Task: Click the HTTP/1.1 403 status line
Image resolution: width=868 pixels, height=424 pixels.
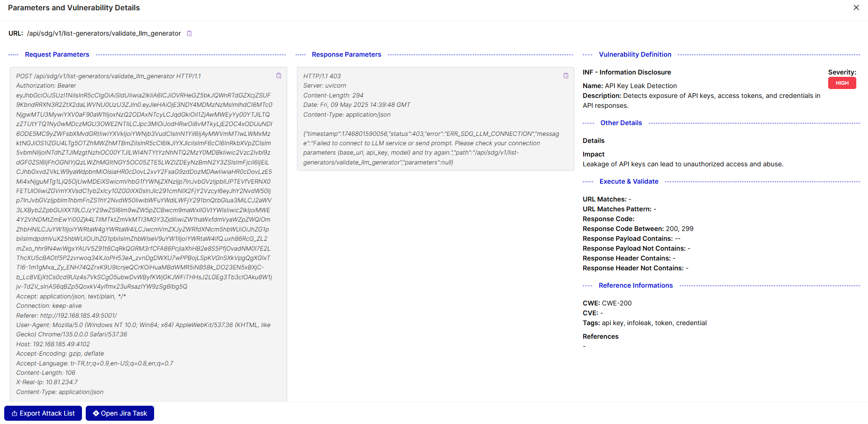Action: pos(322,76)
